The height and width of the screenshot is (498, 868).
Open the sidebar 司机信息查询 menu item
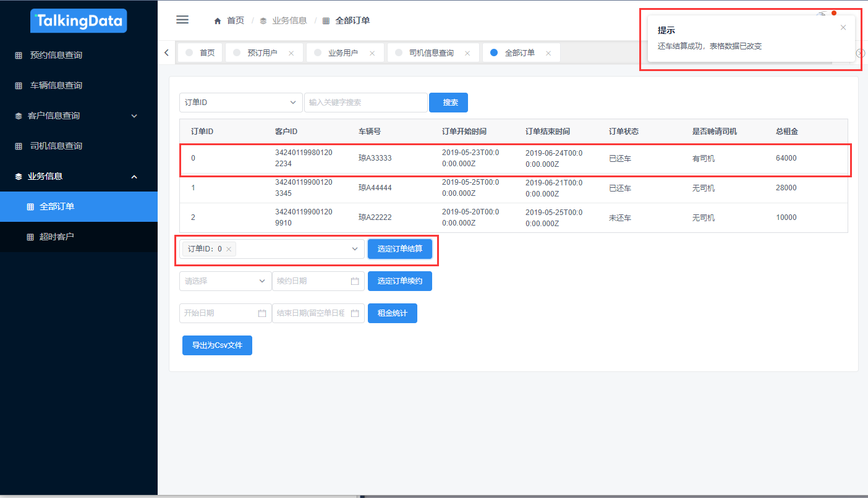(79, 146)
